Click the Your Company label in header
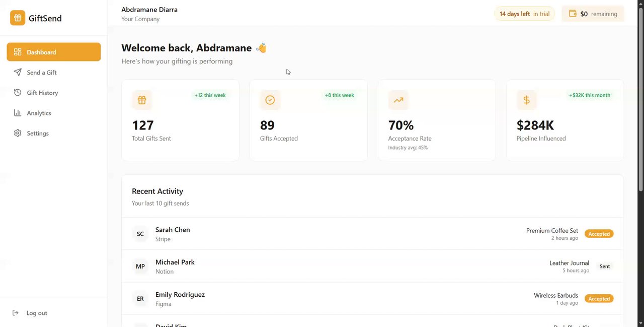This screenshot has height=327, width=644. click(x=140, y=19)
